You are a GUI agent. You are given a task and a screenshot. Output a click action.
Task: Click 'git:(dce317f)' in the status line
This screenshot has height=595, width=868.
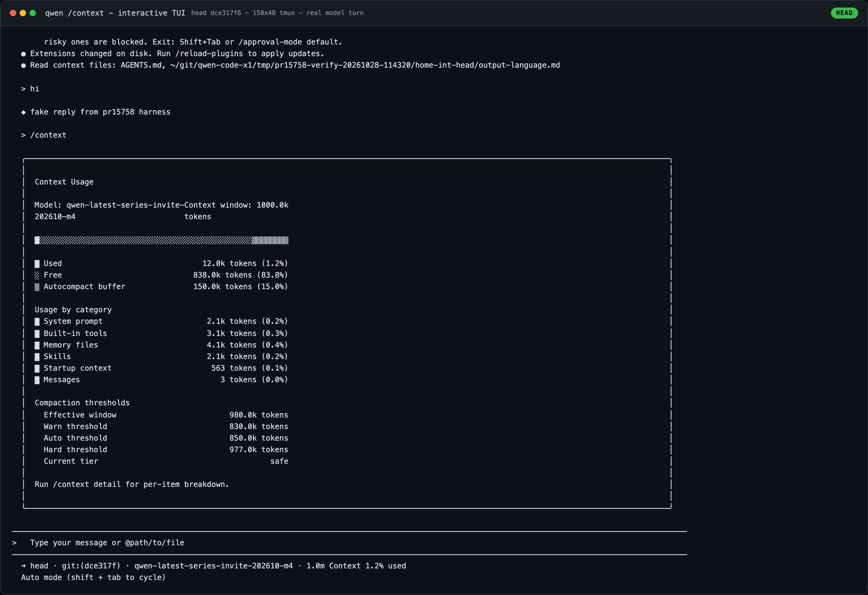[91, 566]
